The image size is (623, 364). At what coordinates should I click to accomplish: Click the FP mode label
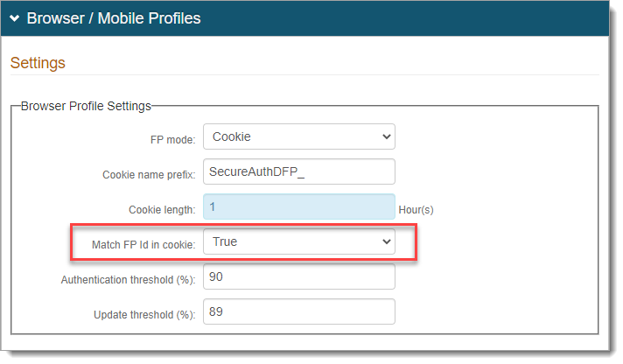coord(173,139)
